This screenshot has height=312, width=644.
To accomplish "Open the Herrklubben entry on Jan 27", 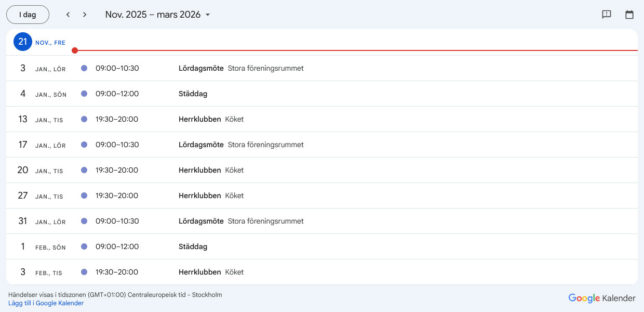I will [200, 196].
